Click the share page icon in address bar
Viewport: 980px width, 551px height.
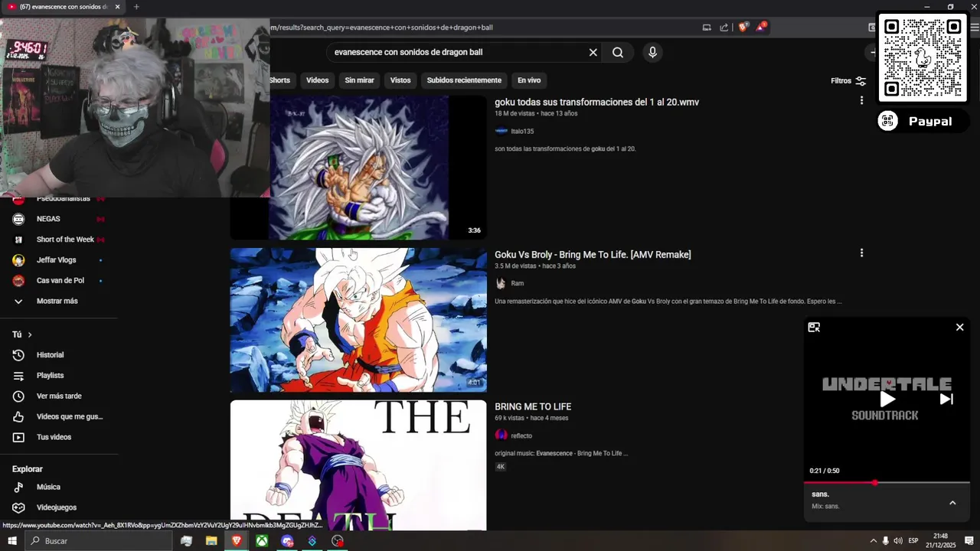[724, 28]
